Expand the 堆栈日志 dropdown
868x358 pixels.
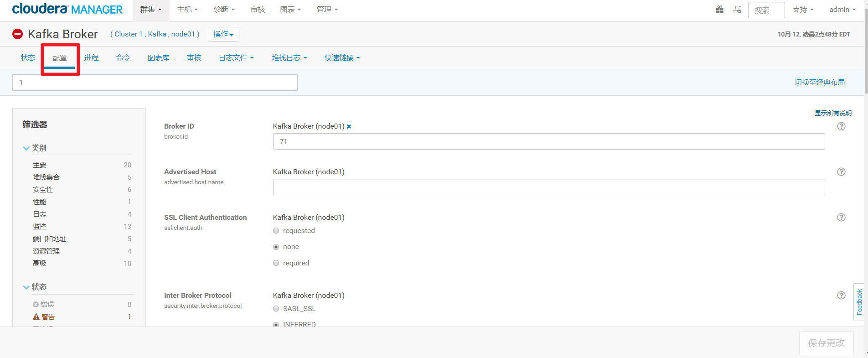point(289,58)
